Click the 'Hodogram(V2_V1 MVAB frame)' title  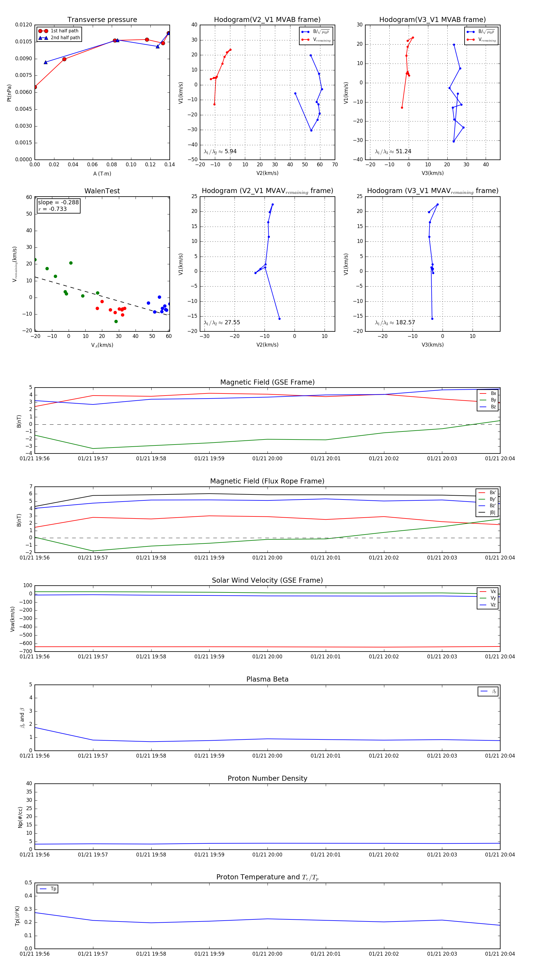[267, 20]
